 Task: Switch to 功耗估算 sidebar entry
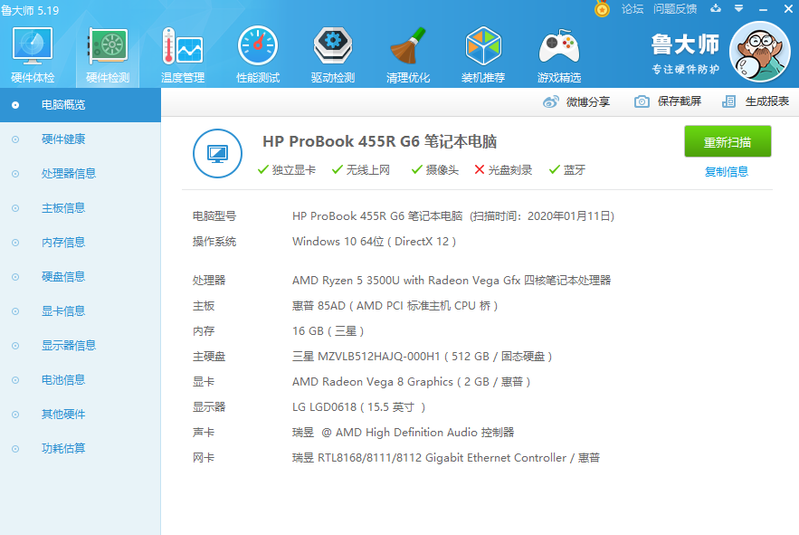[63, 448]
